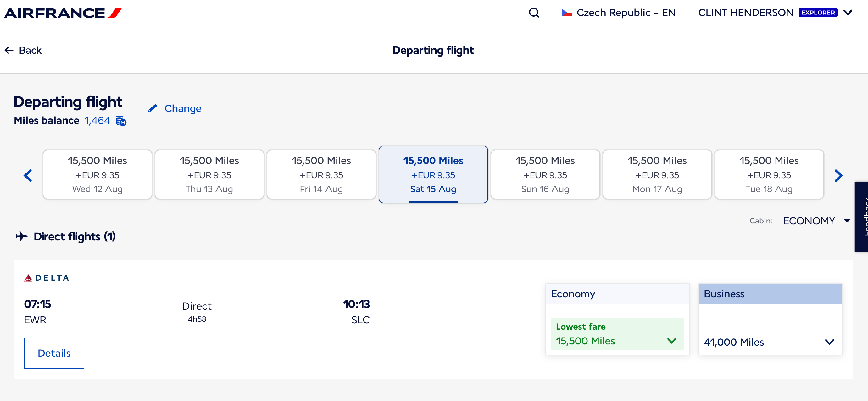Show later dates with right arrow
Screen dimensions: 868x401
838,175
